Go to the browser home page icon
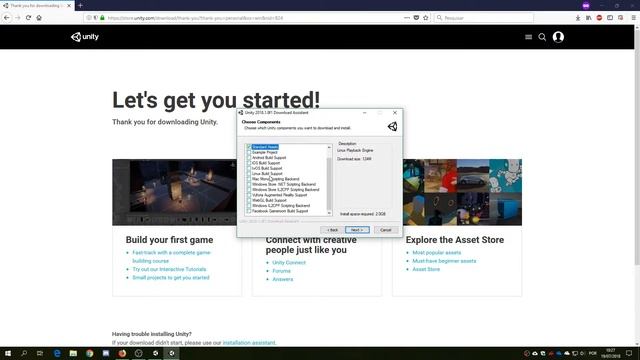 click(x=39, y=18)
